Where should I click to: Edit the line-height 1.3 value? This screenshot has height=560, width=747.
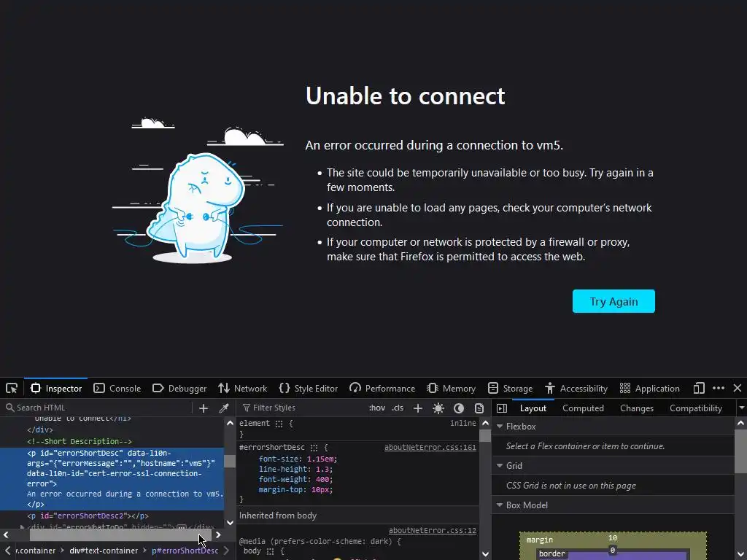pos(322,469)
